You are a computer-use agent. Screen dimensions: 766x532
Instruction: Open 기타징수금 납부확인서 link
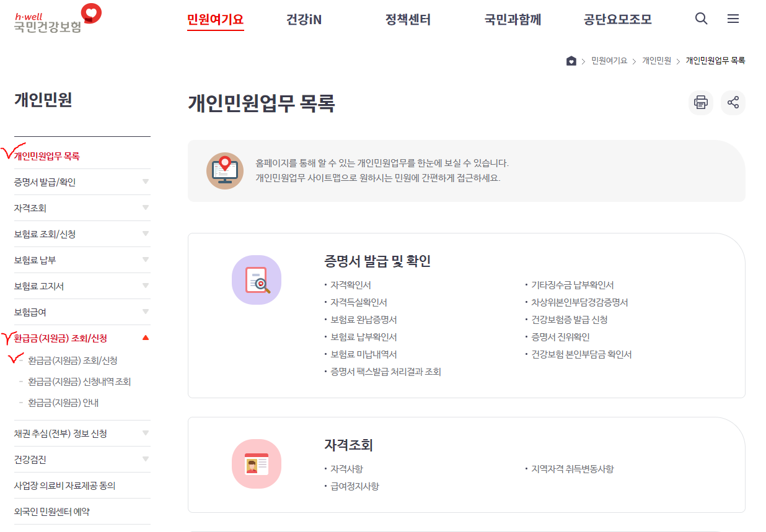click(x=573, y=285)
